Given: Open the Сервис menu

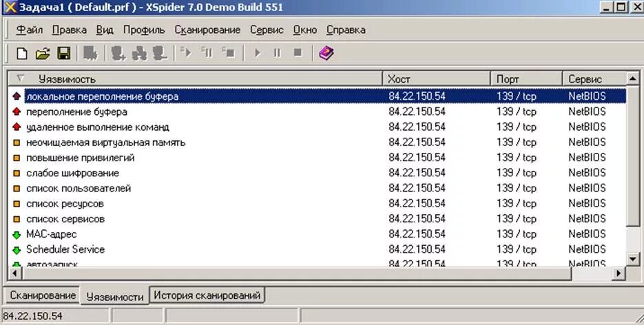Looking at the screenshot, I should click(x=267, y=30).
